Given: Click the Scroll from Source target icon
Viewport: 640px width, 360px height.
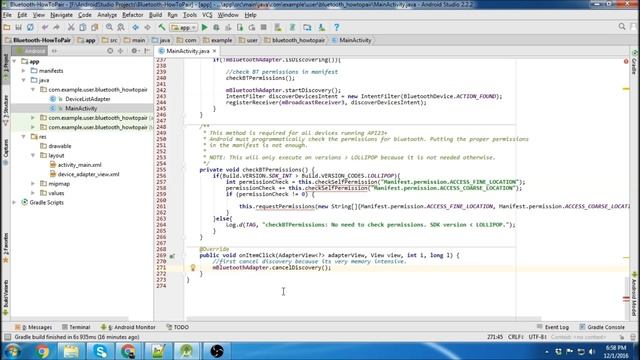Looking at the screenshot, I should pos(110,51).
